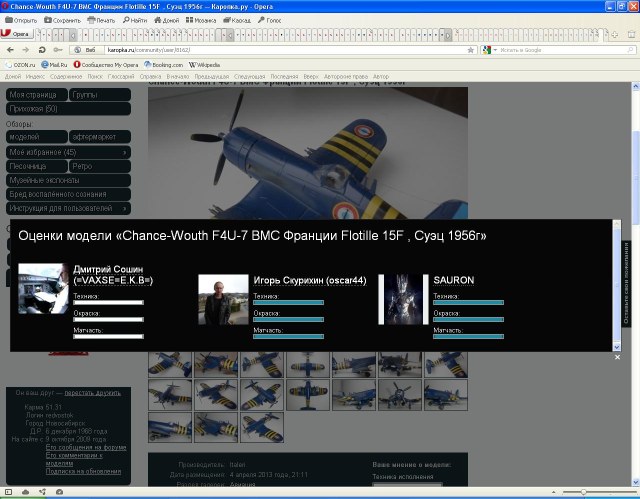Close the ratings overlay with X

pyautogui.click(x=617, y=356)
